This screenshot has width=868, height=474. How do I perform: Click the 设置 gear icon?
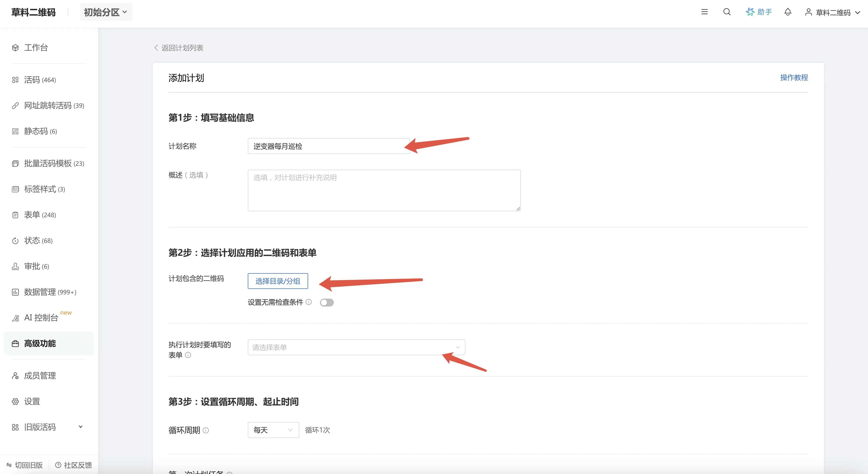15,402
